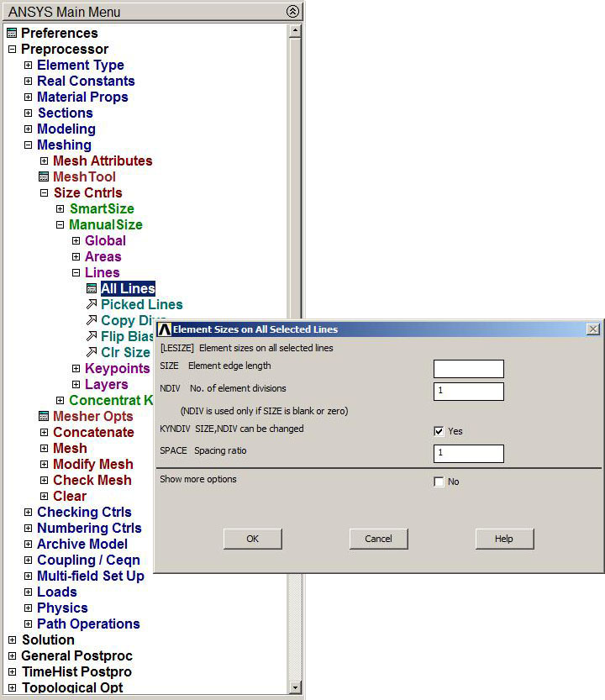Click the Clr Size arrow icon
This screenshot has width=605, height=700.
click(x=92, y=353)
